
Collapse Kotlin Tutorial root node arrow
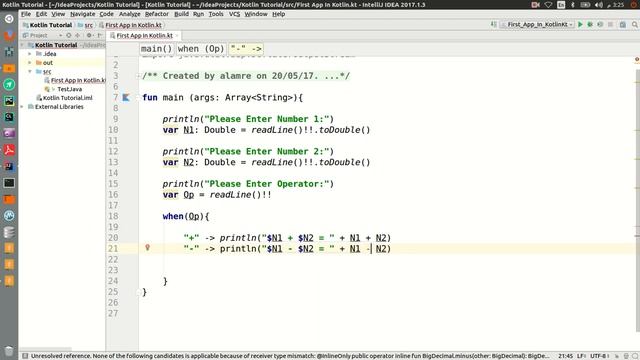22,45
